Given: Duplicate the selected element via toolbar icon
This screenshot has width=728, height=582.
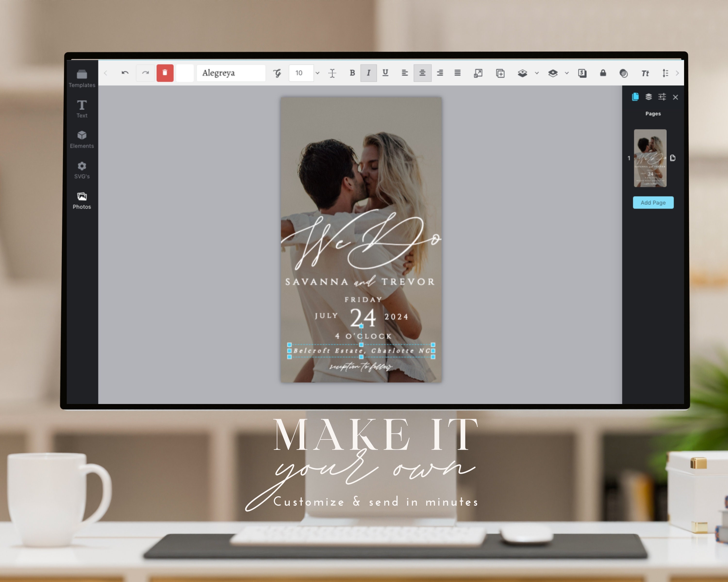Looking at the screenshot, I should pos(500,73).
